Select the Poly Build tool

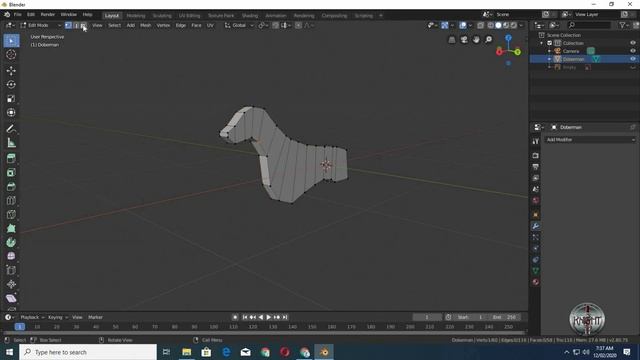coord(11,228)
